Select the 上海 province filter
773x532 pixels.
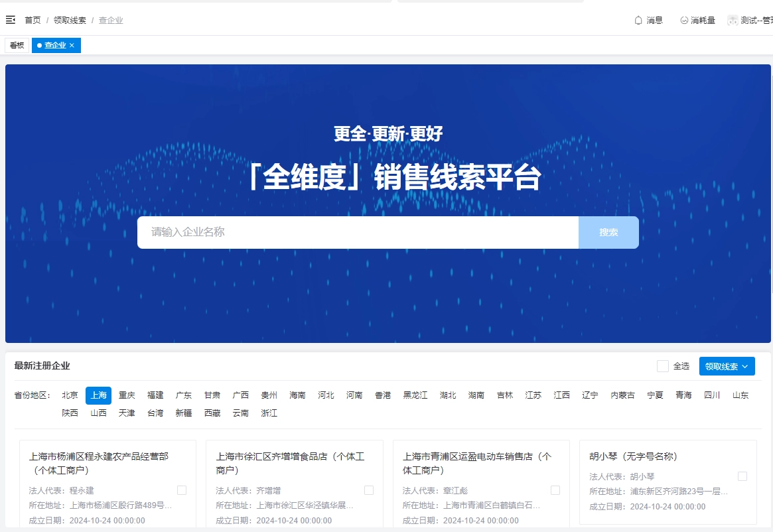tap(99, 395)
